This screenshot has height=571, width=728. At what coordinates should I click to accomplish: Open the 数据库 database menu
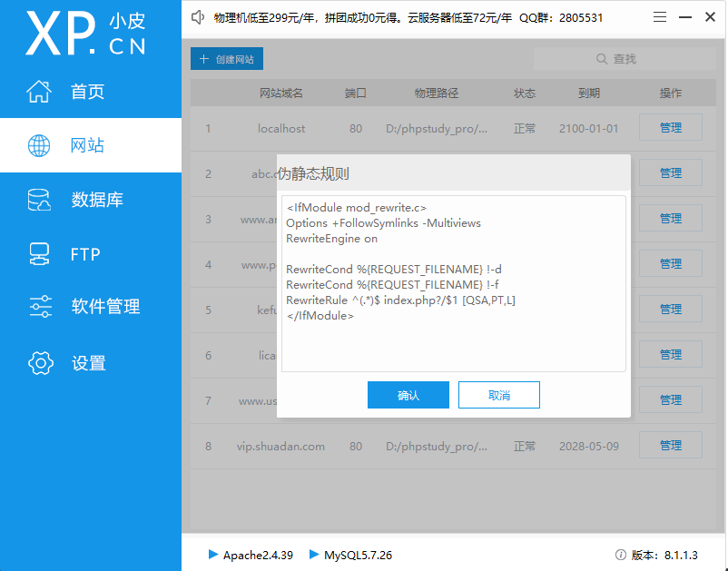tap(91, 200)
